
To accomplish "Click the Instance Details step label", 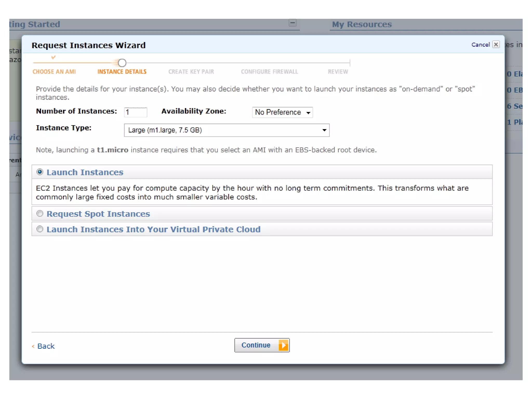I will click(122, 72).
